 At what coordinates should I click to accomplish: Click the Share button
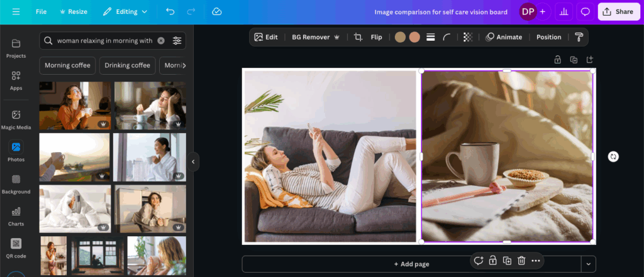(619, 11)
